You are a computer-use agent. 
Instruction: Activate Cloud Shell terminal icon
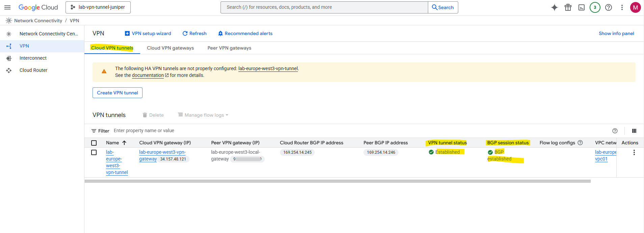point(582,7)
